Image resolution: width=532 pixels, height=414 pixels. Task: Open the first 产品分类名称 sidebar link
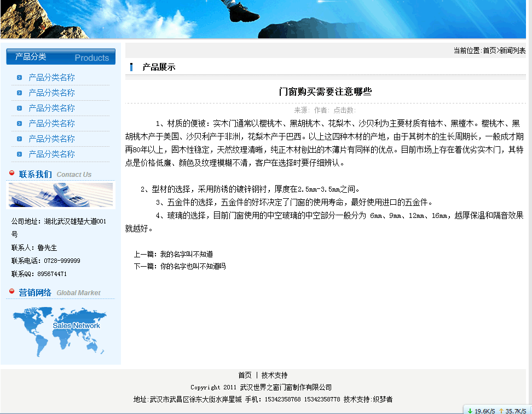(x=51, y=78)
